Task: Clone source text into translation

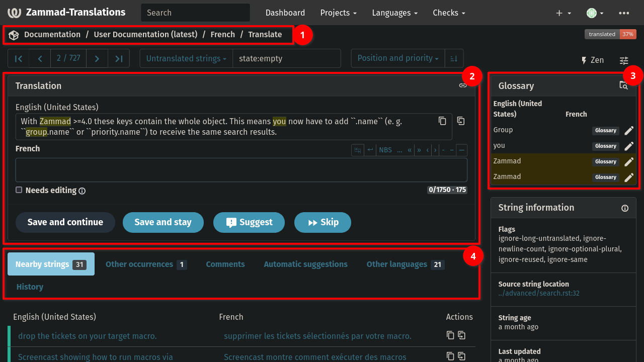Action: click(461, 121)
